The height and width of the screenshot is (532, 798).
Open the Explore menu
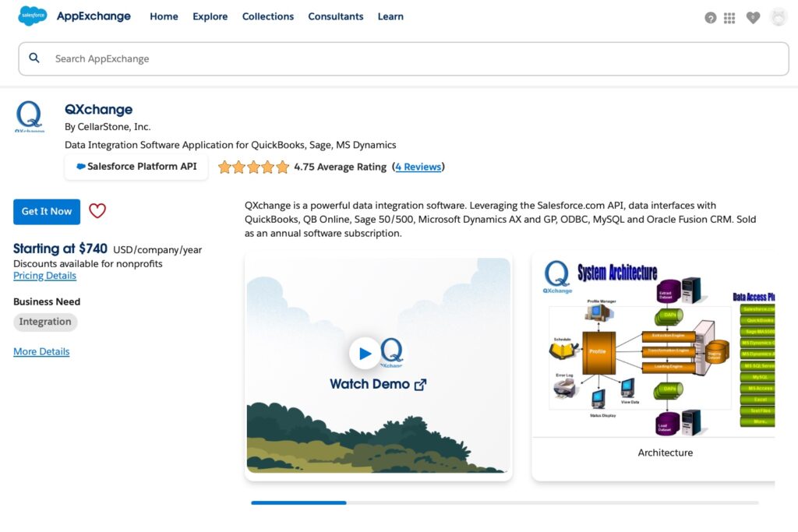[210, 16]
